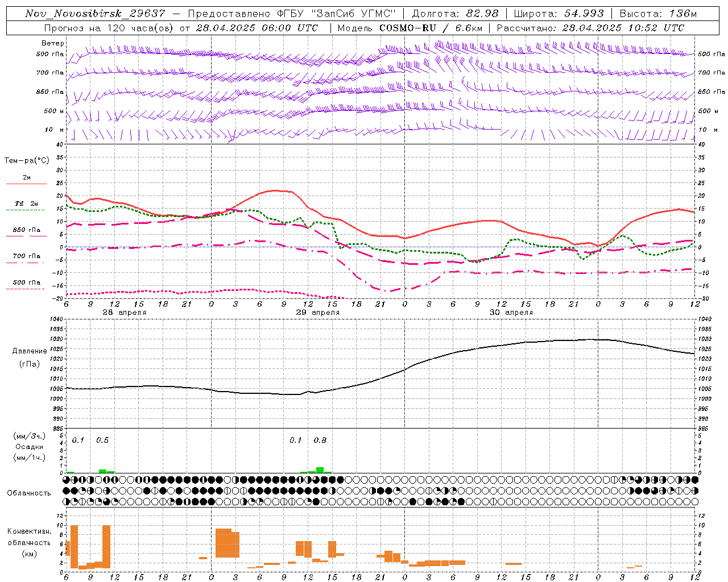Click the Широта: 54.993 header value
728x582 pixels.
pos(559,14)
